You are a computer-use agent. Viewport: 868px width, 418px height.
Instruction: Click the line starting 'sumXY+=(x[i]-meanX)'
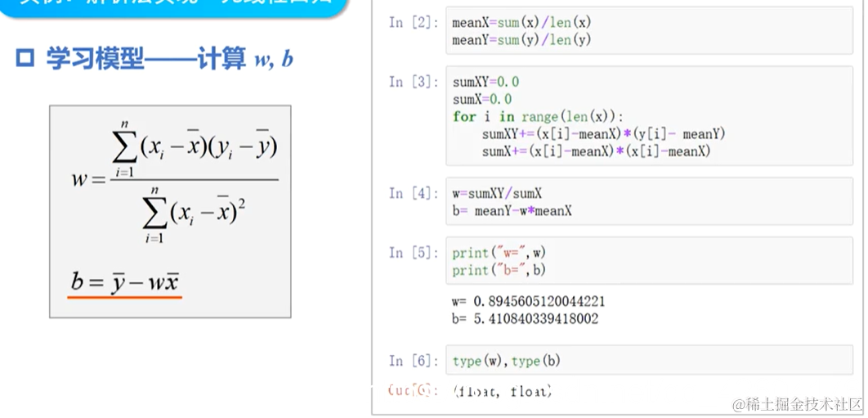(603, 134)
